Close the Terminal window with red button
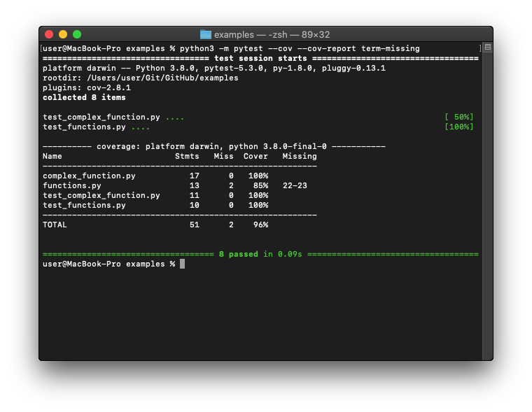 (x=49, y=34)
